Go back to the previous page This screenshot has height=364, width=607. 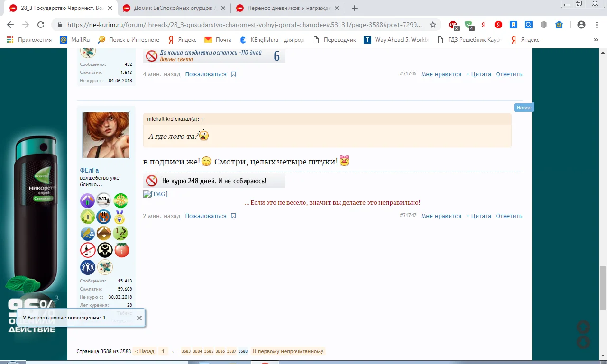(10, 25)
